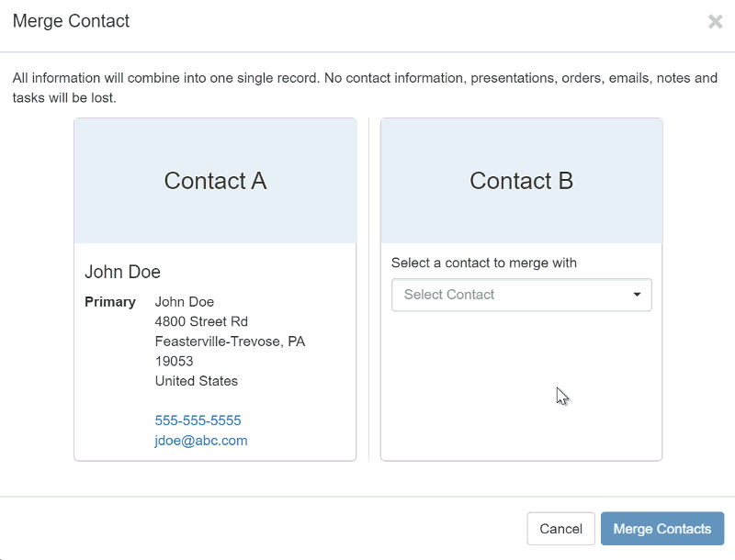This screenshot has width=735, height=560.
Task: Click the John Doe contact name heading
Action: point(122,272)
